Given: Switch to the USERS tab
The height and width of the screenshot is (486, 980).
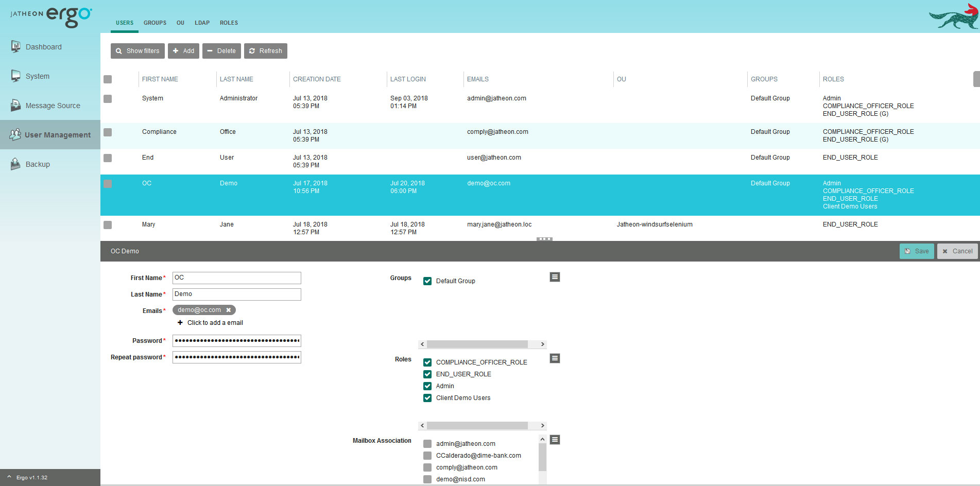Looking at the screenshot, I should pos(125,23).
